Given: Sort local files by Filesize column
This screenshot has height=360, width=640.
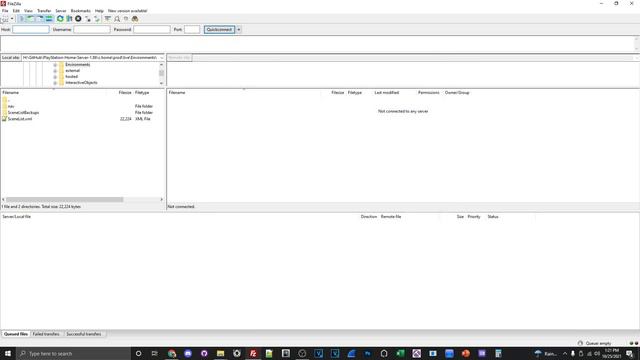Looking at the screenshot, I should (125, 93).
